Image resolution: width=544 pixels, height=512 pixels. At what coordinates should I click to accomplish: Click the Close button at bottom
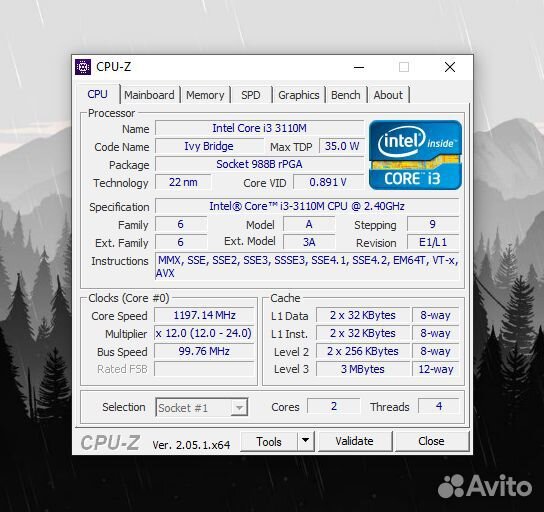(x=431, y=441)
